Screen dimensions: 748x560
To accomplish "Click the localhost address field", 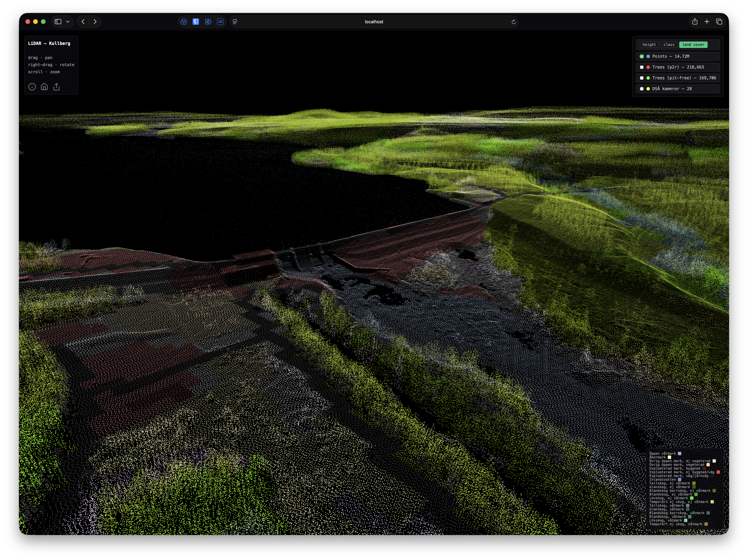I will [374, 22].
